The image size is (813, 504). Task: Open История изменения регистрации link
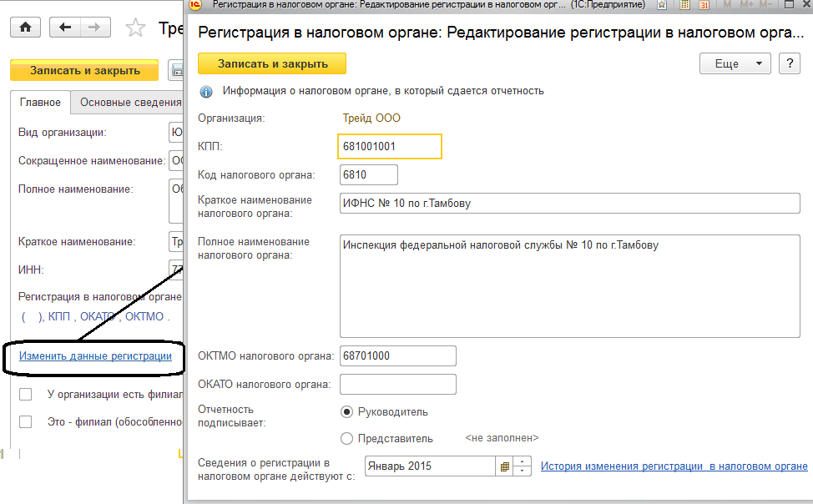[674, 466]
